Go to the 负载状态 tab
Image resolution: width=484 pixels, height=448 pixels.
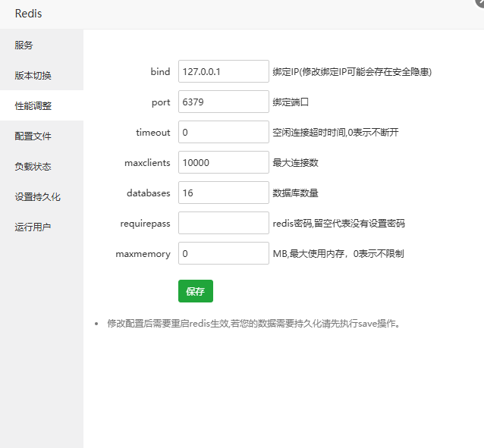[x=33, y=167]
